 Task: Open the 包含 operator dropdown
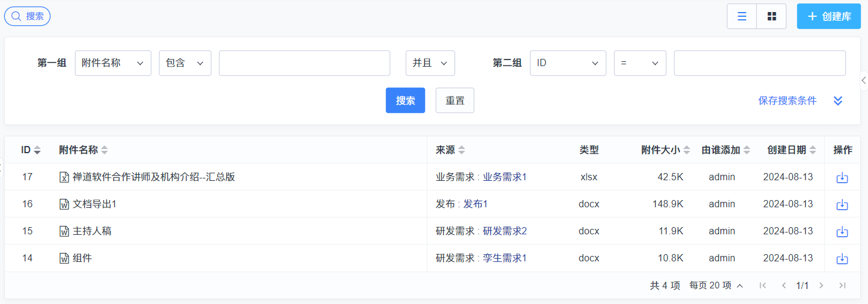pyautogui.click(x=185, y=63)
